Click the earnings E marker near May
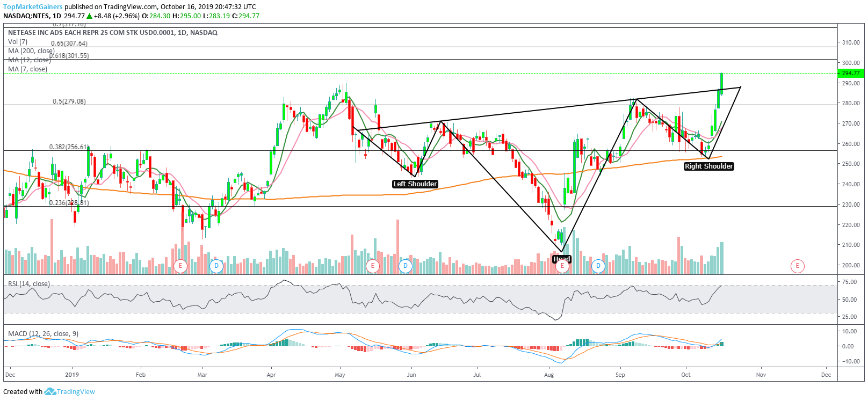Viewport: 868px width, 401px height. tap(372, 266)
